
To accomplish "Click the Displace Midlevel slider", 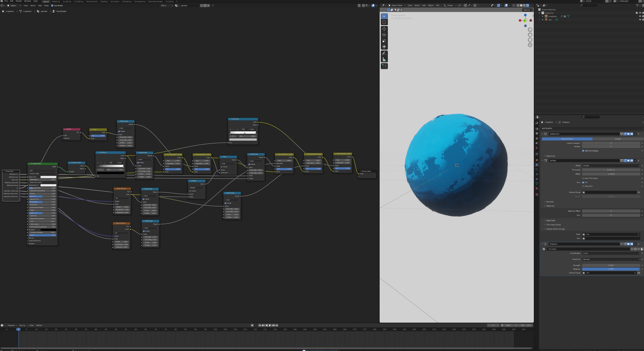I will click(x=611, y=269).
